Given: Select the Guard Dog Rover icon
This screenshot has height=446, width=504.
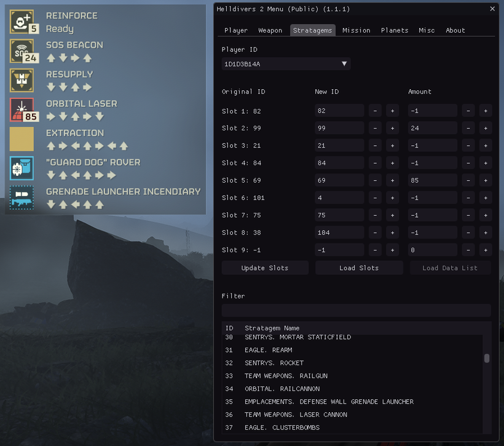Looking at the screenshot, I should click(22, 168).
